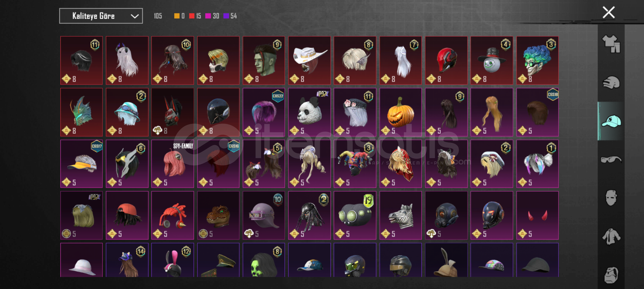Open the outfits clothing category icon

tap(611, 44)
